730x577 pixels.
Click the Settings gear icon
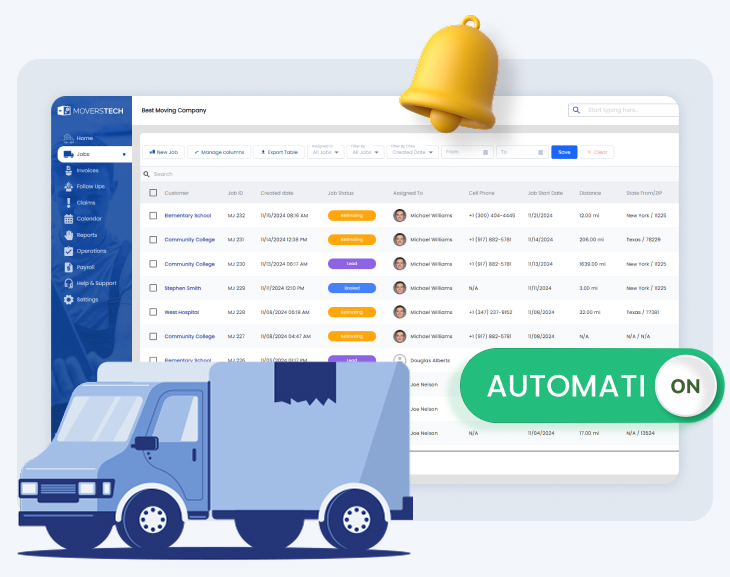click(68, 299)
